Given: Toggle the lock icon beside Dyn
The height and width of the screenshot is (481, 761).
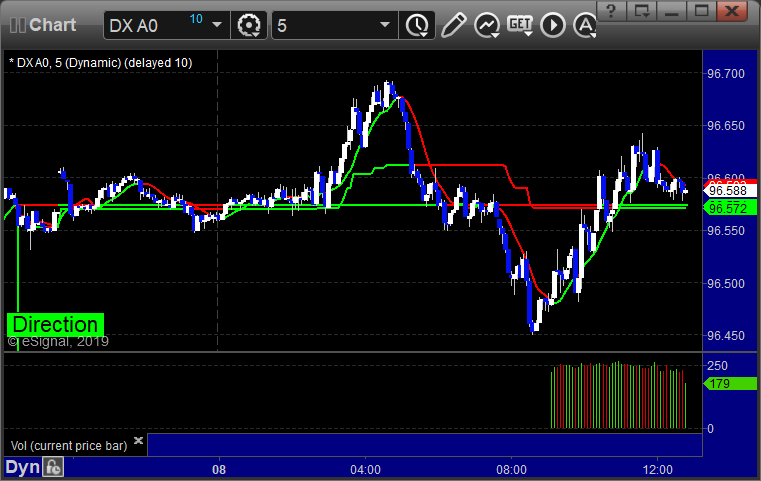Looking at the screenshot, I should point(53,467).
